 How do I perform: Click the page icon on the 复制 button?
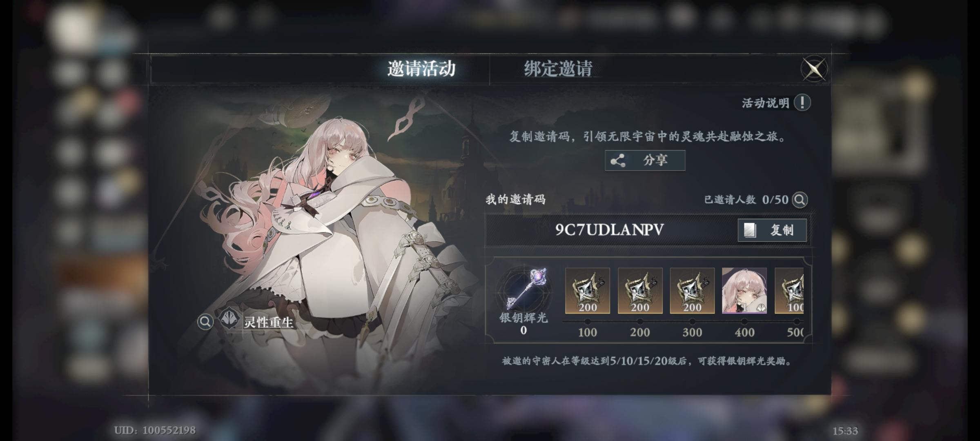pyautogui.click(x=750, y=231)
